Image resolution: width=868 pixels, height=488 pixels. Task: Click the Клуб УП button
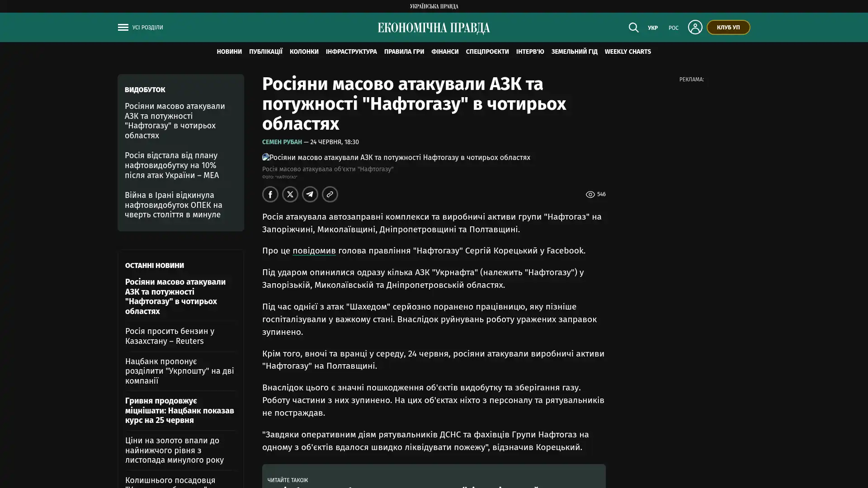[x=728, y=28]
